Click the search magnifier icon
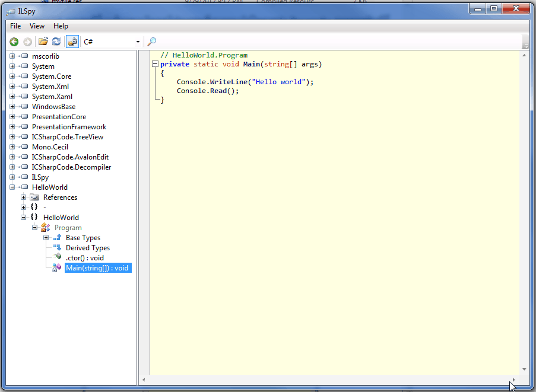 (153, 42)
